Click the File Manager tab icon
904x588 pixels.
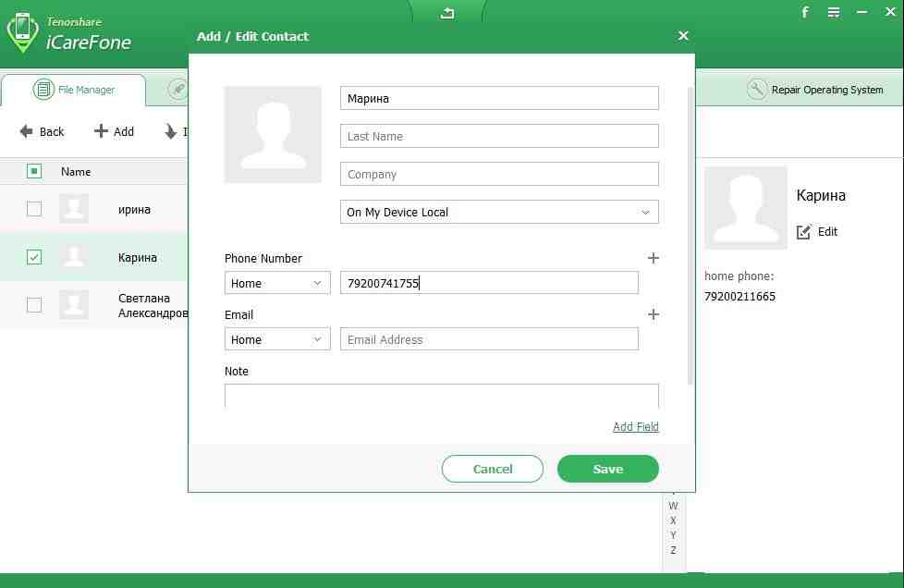pos(43,90)
